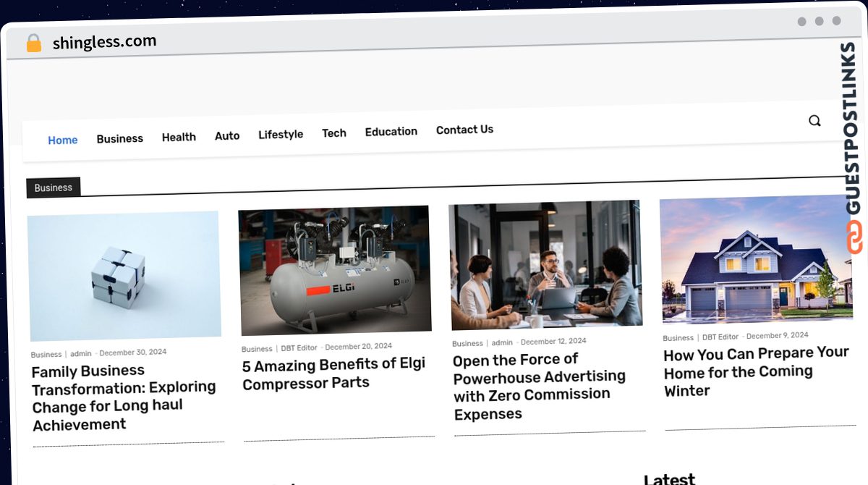Viewport: 868px width, 485px height.
Task: Click the orange padlock security icon
Action: click(34, 43)
